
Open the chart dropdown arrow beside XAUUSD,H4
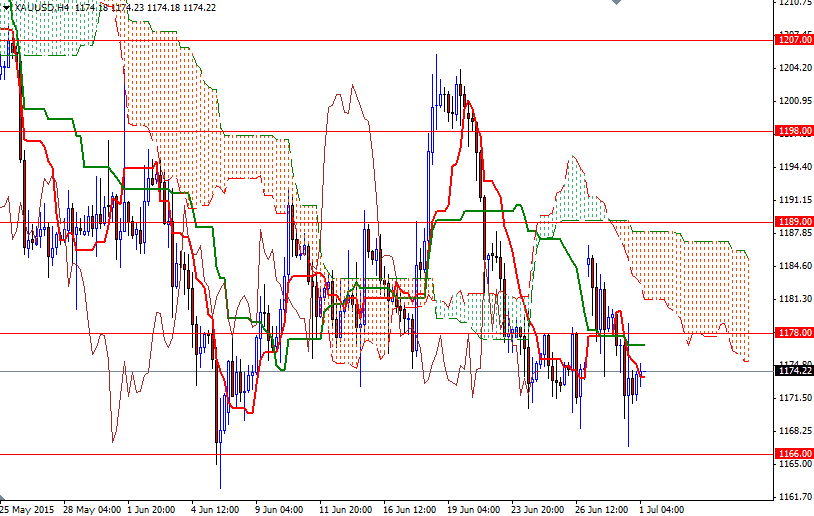click(x=6, y=7)
